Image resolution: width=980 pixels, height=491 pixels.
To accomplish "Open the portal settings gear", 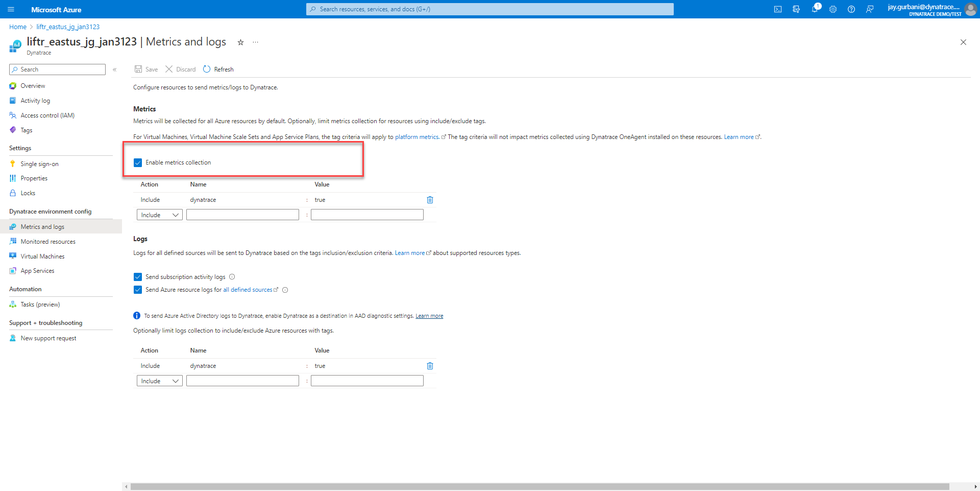I will 833,9.
